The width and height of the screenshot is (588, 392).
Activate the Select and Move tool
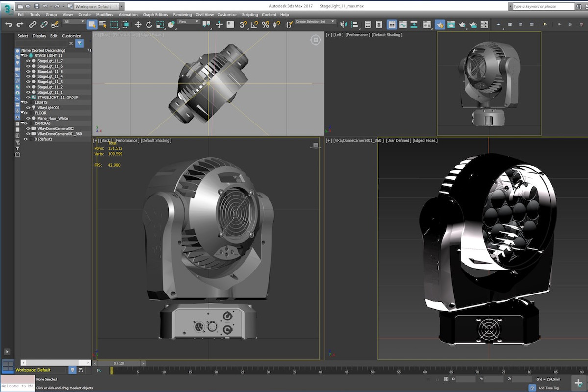tap(138, 24)
